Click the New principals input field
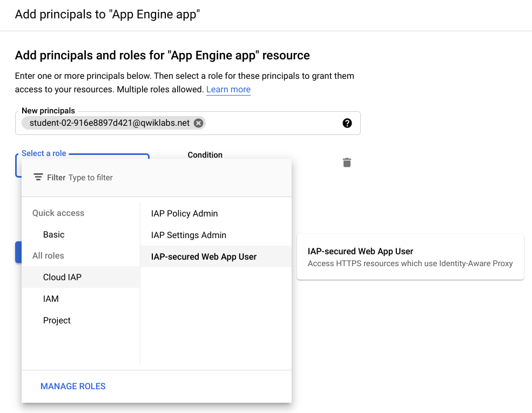The image size is (532, 413). pos(270,123)
